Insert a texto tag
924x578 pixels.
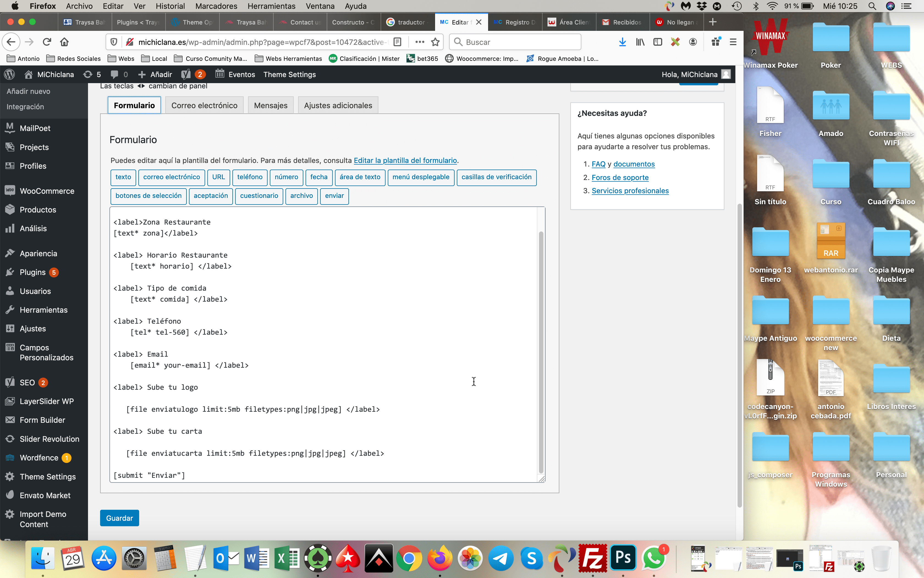(123, 177)
